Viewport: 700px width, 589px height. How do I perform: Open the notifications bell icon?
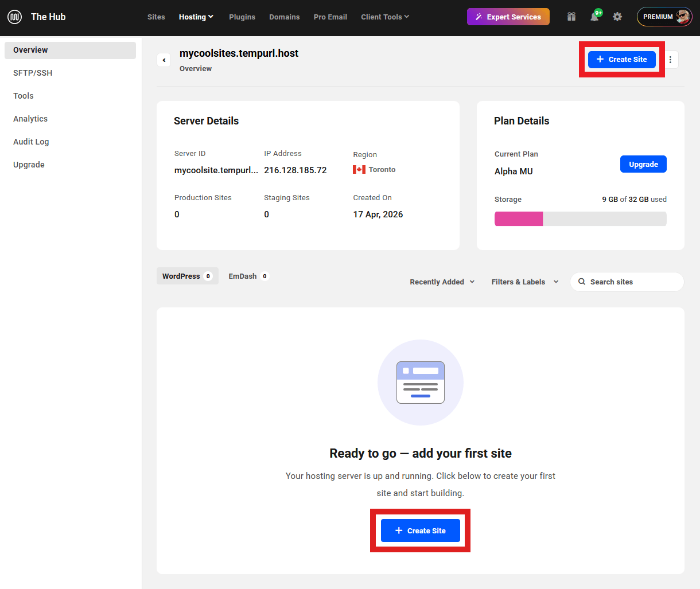(x=594, y=17)
